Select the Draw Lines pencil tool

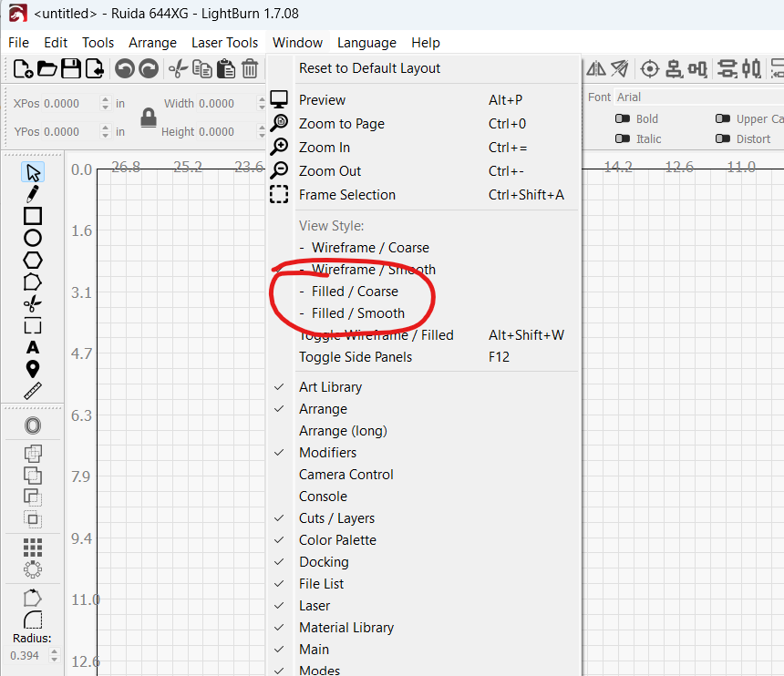[33, 194]
